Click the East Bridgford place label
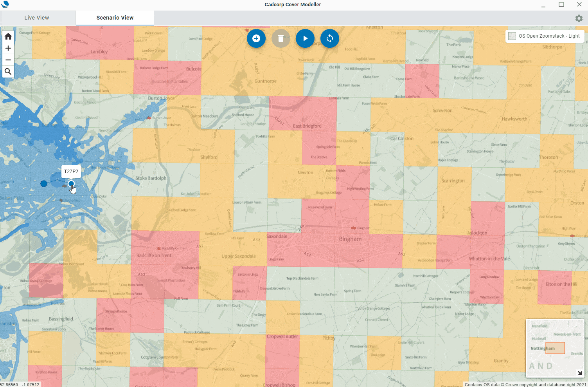 pyautogui.click(x=307, y=126)
